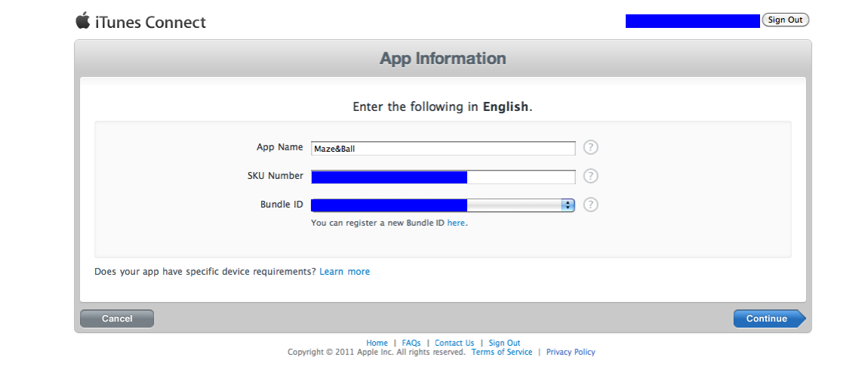Image resolution: width=868 pixels, height=385 pixels.
Task: Click the Copyright 2011 Apple Inc. text
Action: (x=377, y=352)
